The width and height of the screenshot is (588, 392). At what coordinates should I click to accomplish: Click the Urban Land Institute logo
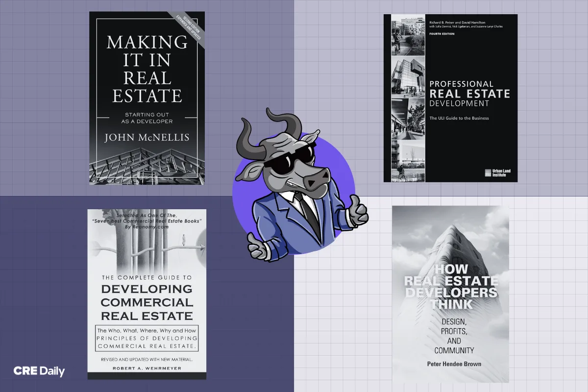coord(497,173)
